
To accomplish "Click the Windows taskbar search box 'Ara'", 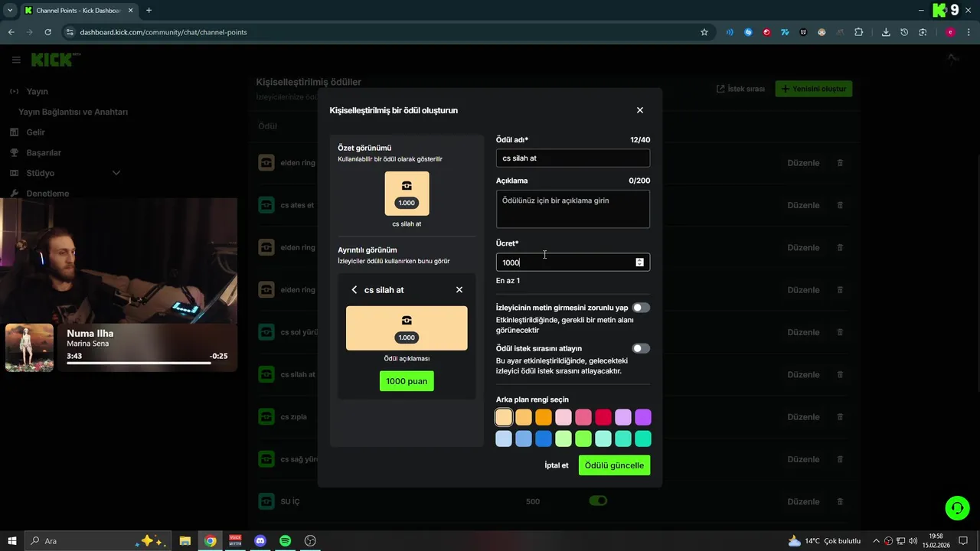I will click(98, 540).
